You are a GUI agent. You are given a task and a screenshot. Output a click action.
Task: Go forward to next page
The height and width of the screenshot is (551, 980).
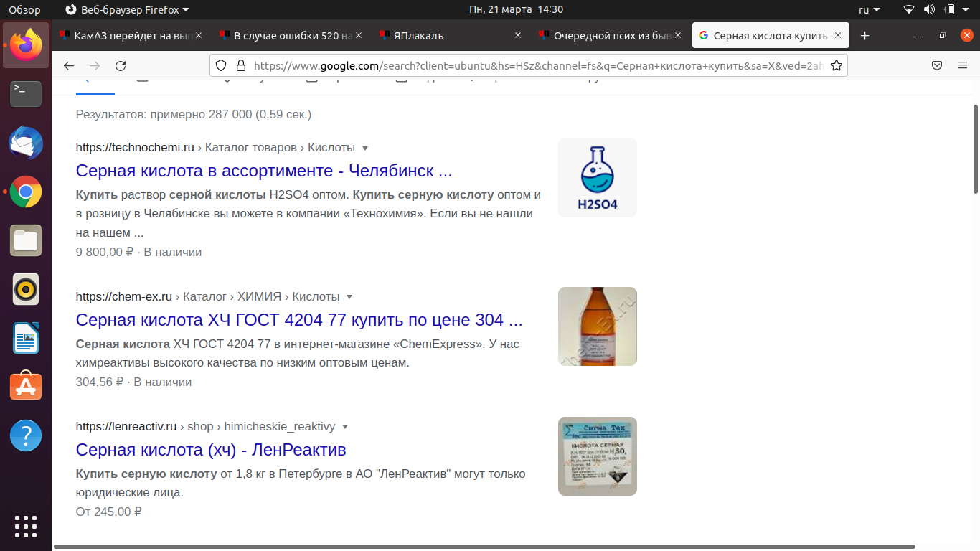(95, 65)
